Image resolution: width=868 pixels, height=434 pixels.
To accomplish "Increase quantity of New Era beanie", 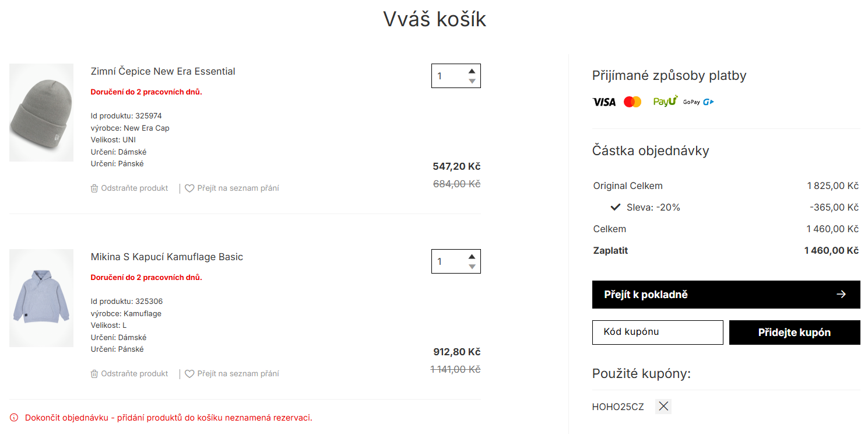I will pyautogui.click(x=472, y=71).
